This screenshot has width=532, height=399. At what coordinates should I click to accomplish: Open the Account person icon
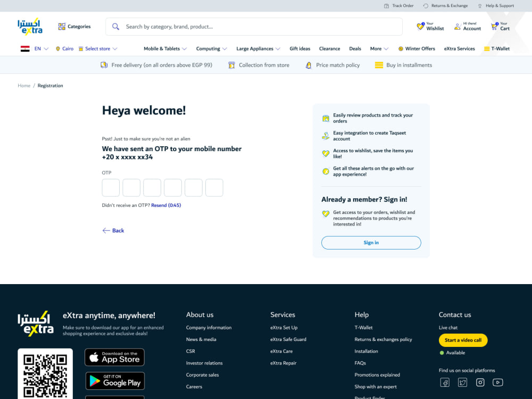(458, 27)
